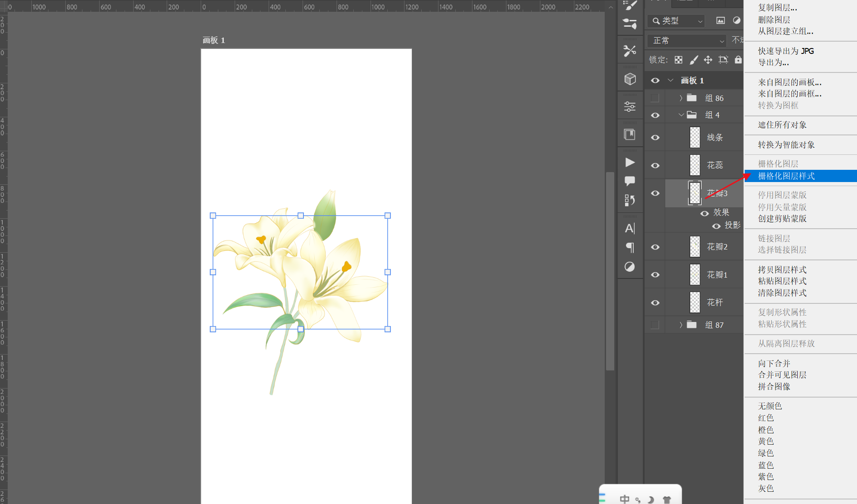The image size is (857, 504).
Task: Click the moon icon in IME bar
Action: coord(651,499)
